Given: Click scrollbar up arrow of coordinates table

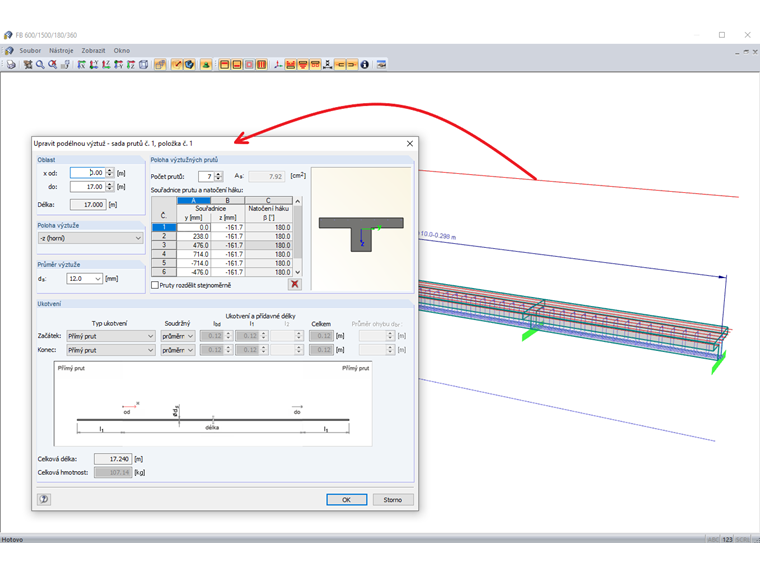Looking at the screenshot, I should tap(298, 201).
